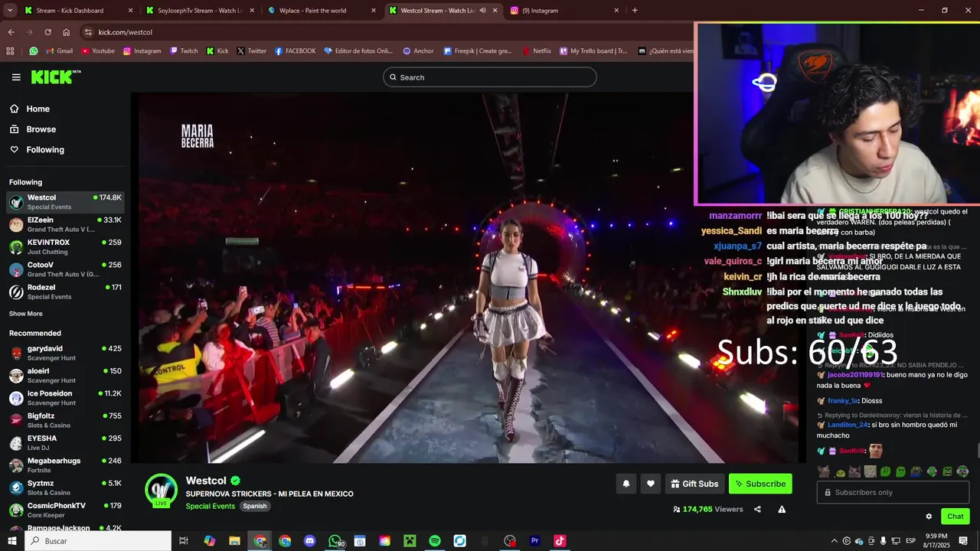Click Westcol channel avatar with LIVE badge
Image resolution: width=980 pixels, height=551 pixels.
pos(161,491)
